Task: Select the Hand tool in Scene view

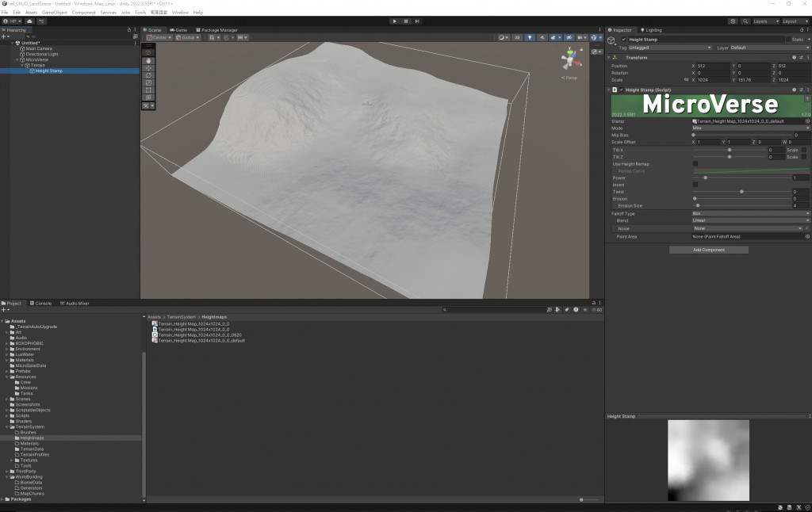Action: (148, 60)
